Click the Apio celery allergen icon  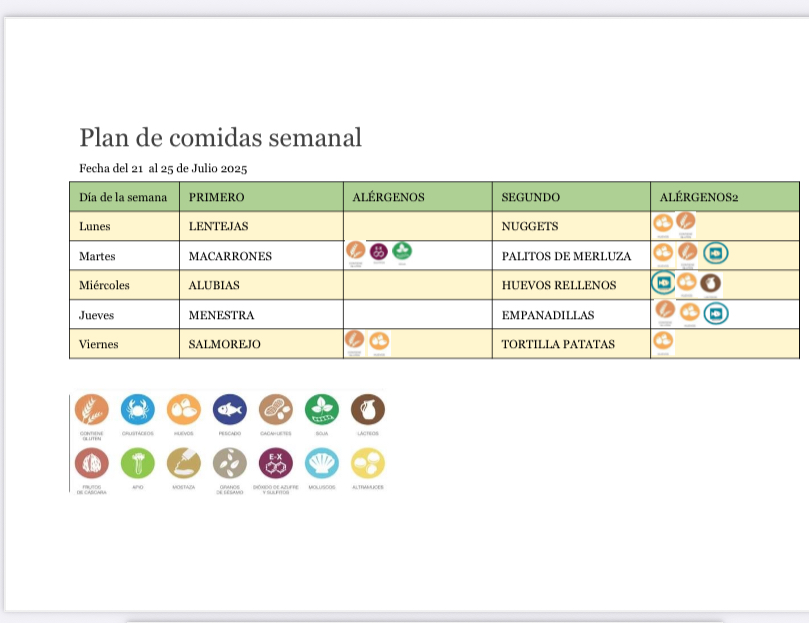[137, 463]
